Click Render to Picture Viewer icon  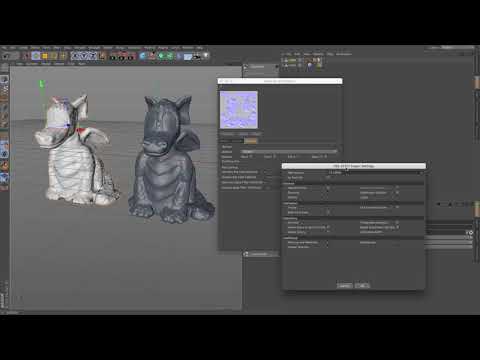tap(123, 56)
